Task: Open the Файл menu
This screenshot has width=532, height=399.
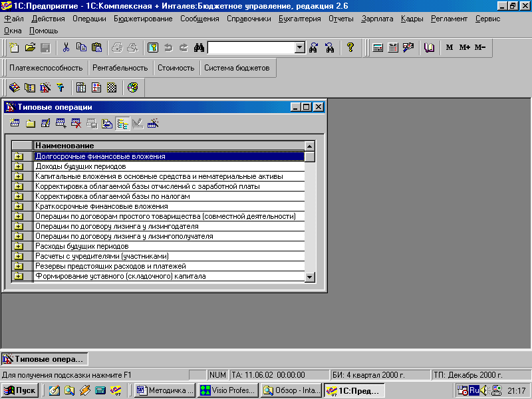Action: pyautogui.click(x=14, y=19)
